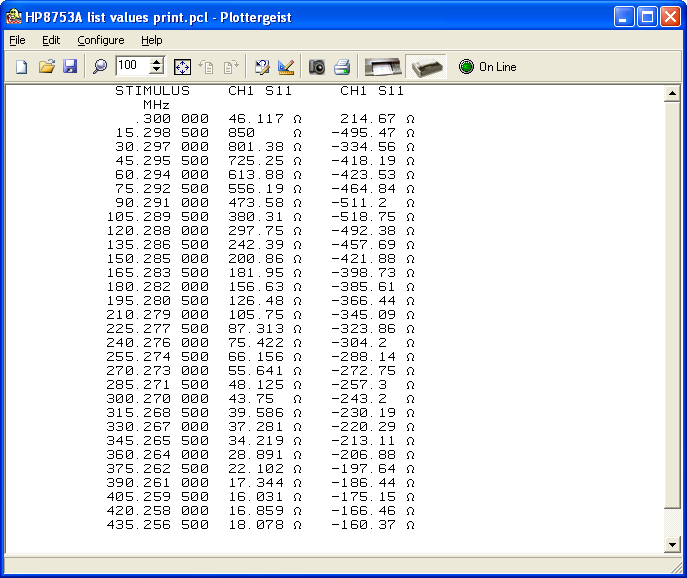The width and height of the screenshot is (687, 578).
Task: Click the magnifier zoom icon
Action: [99, 67]
